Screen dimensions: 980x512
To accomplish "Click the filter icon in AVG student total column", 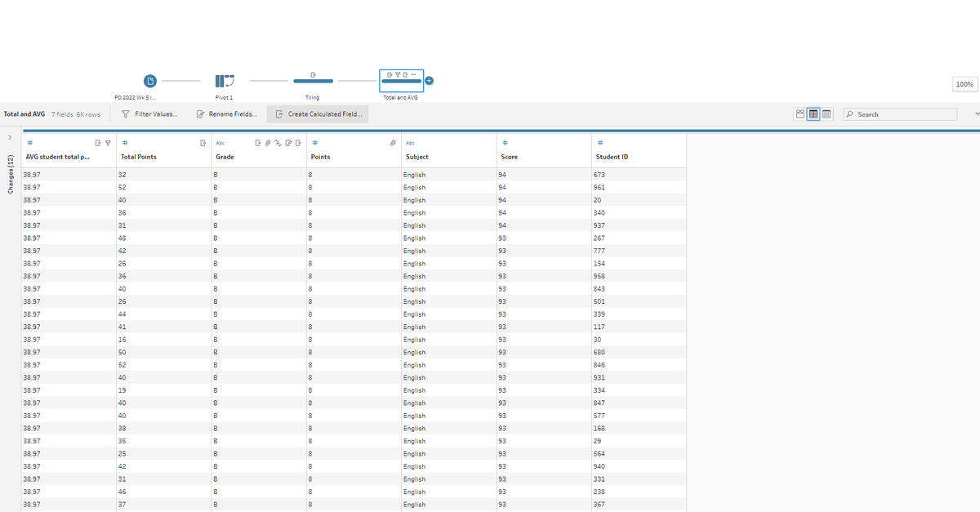I will (108, 143).
